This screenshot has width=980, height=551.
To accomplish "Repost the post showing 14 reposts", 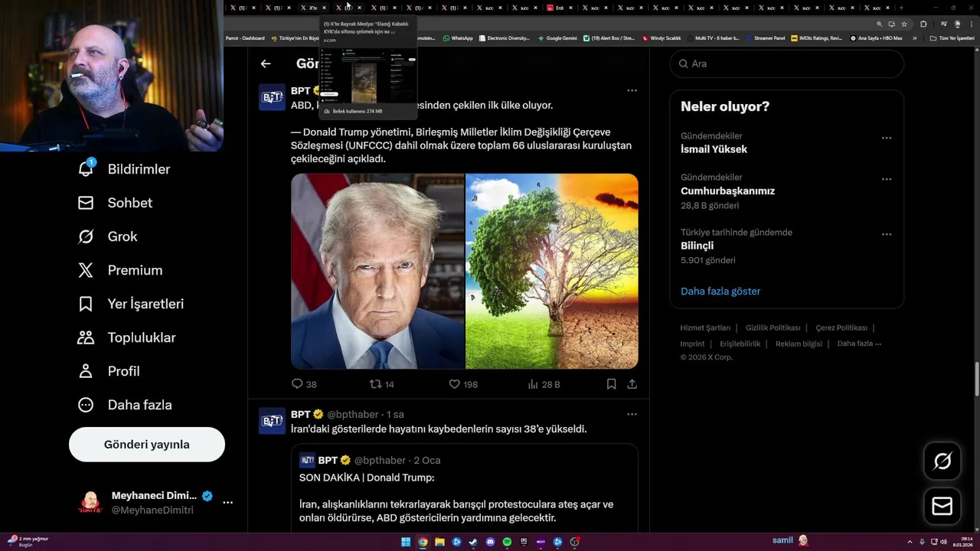I will click(382, 384).
